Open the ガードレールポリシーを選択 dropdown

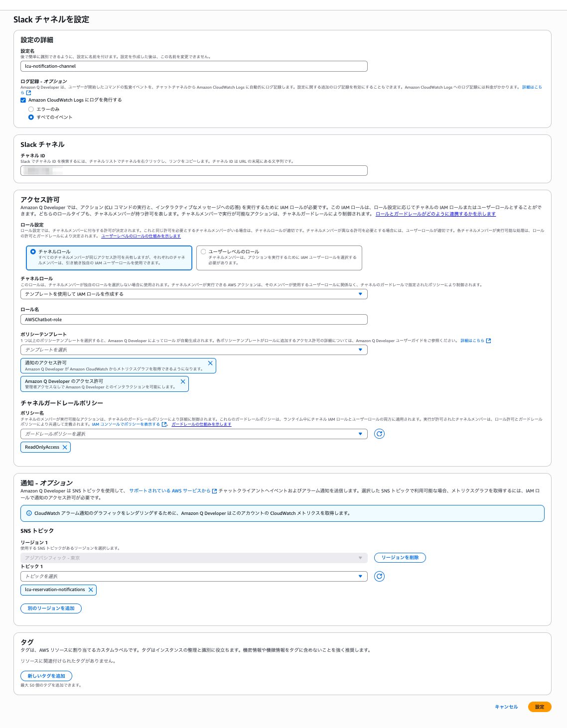(194, 434)
